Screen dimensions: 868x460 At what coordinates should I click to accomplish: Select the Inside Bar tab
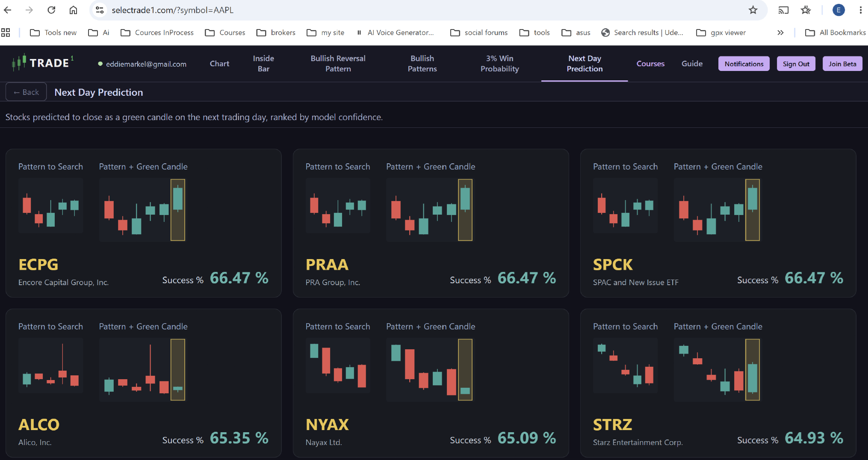click(263, 64)
